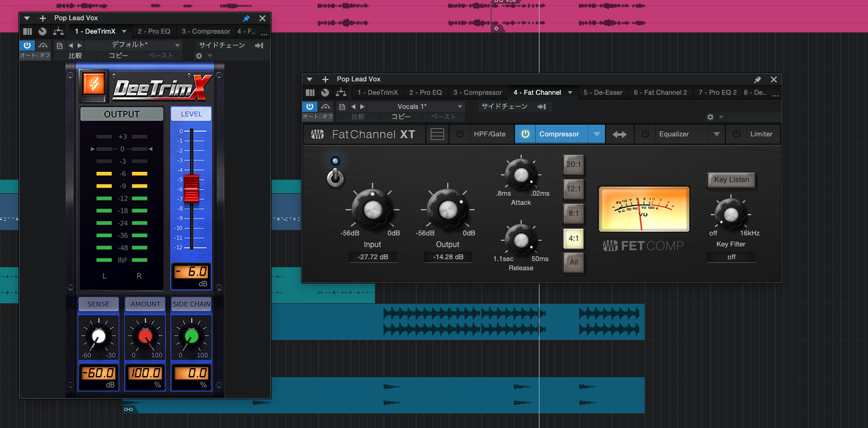868x428 pixels.
Task: Open settings gear in Fat Channel window
Action: 710,117
